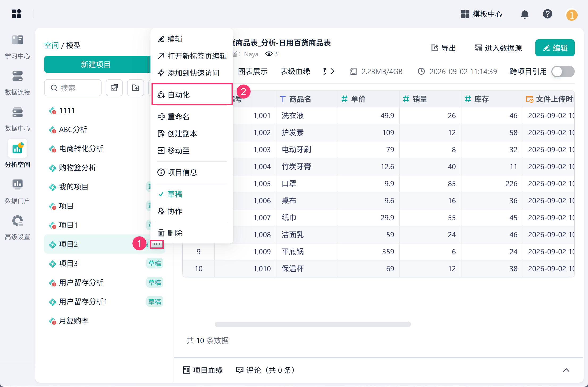Choose 项目信息 menu item

click(192, 172)
